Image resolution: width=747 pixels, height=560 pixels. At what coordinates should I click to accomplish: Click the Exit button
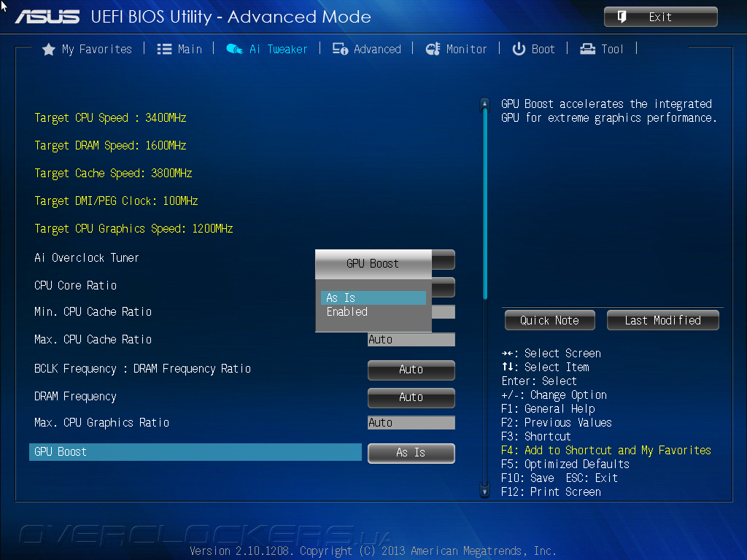[x=661, y=17]
